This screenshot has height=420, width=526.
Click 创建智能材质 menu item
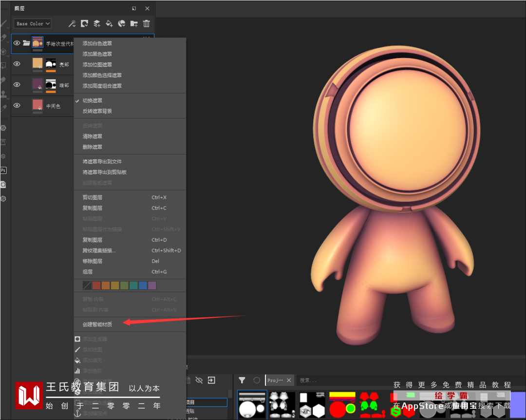pos(130,325)
